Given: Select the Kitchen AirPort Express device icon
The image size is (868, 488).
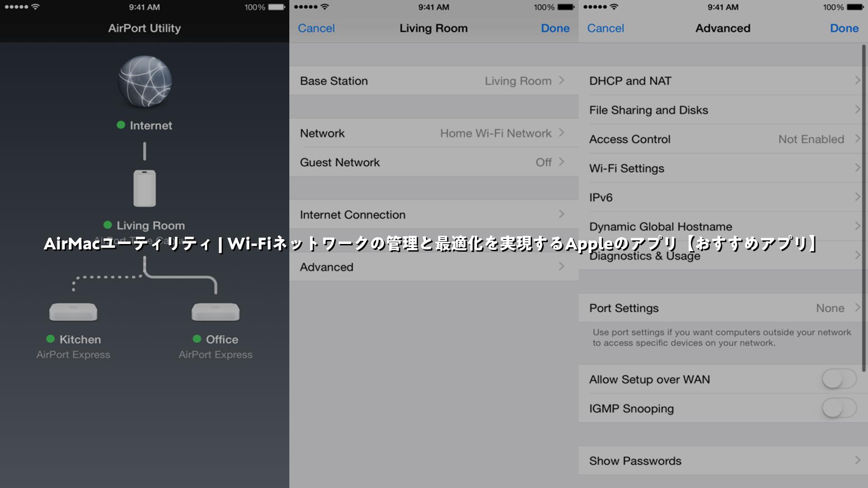Looking at the screenshot, I should click(73, 312).
